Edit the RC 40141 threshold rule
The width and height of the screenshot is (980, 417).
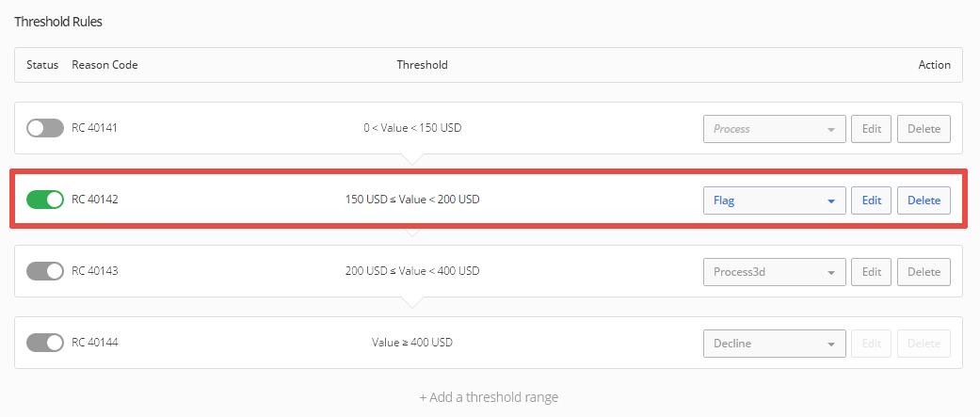click(871, 129)
